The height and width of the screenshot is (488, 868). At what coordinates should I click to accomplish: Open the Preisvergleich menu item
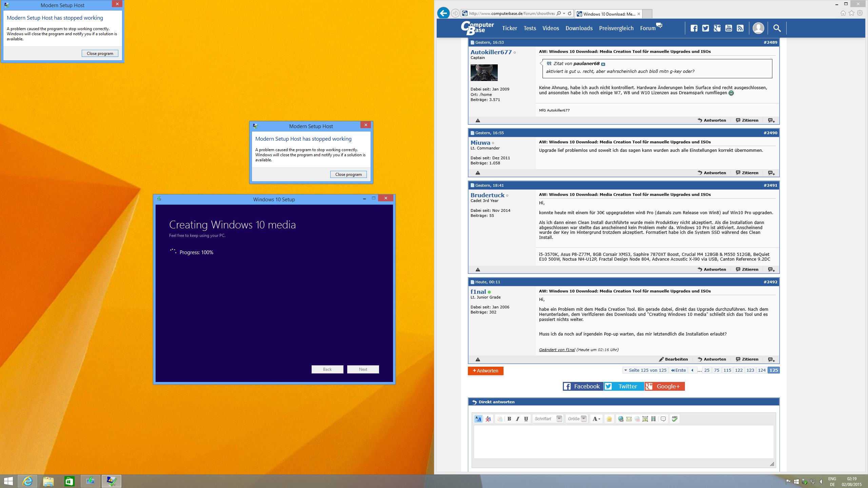[616, 28]
